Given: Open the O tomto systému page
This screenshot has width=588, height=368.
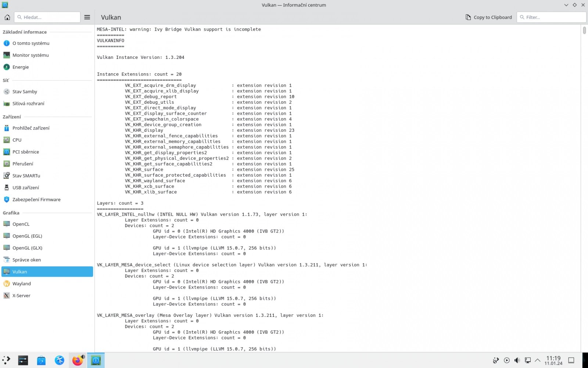Looking at the screenshot, I should pos(47,43).
